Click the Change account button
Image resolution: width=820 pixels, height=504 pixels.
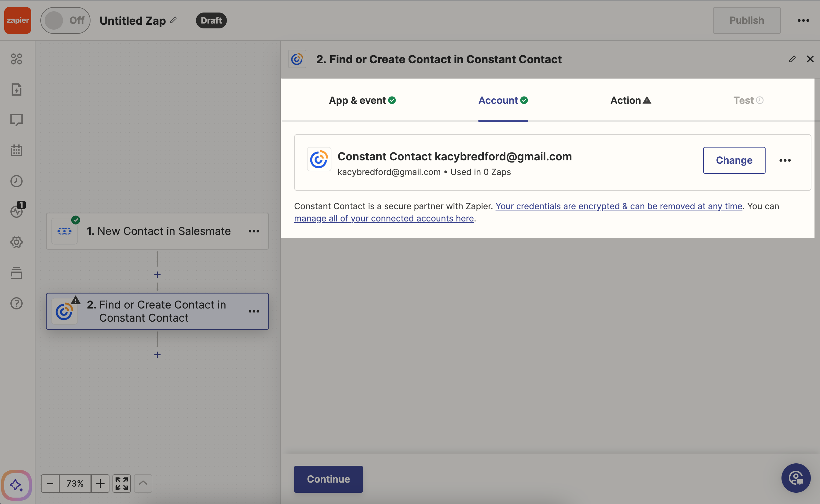coord(734,160)
